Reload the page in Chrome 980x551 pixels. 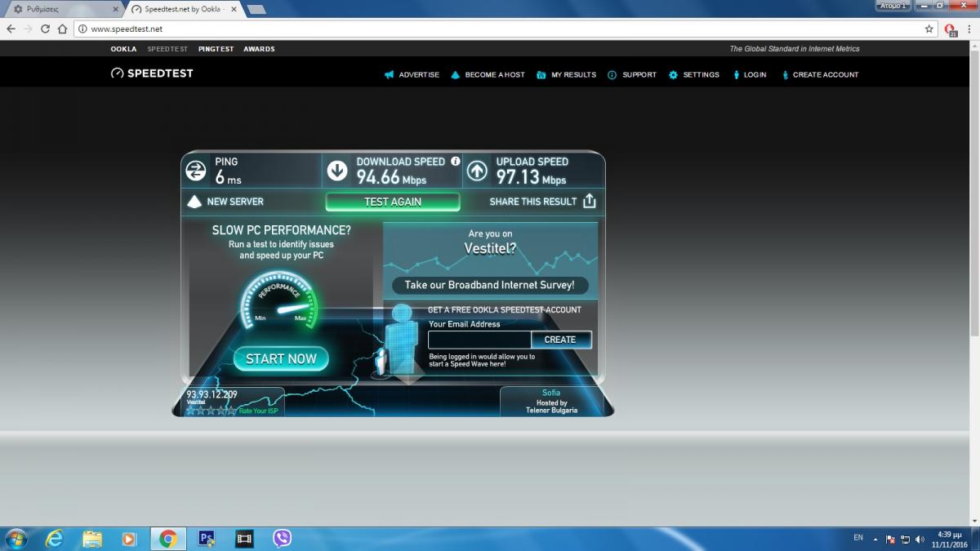click(46, 29)
